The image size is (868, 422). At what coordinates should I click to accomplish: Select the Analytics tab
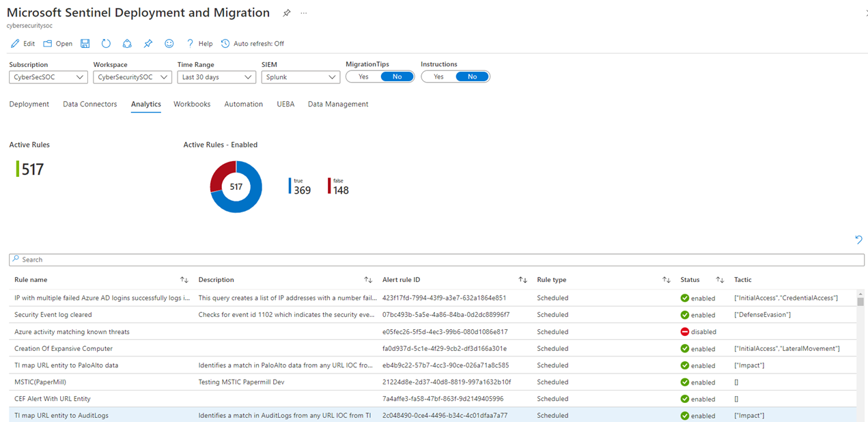pyautogui.click(x=146, y=104)
